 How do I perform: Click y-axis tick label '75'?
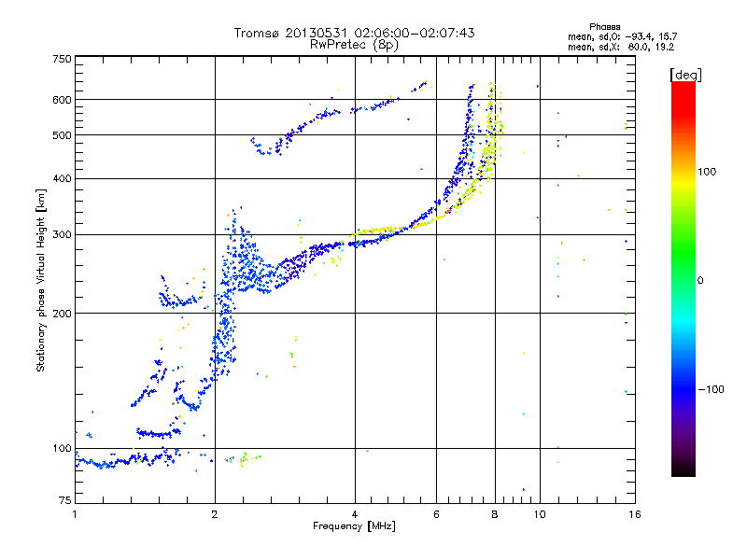click(x=65, y=500)
